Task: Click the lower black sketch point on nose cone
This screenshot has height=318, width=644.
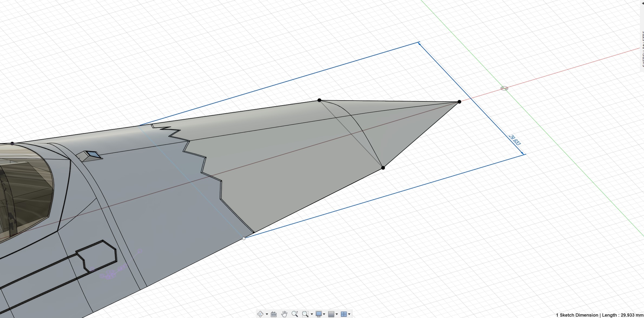Action: pyautogui.click(x=383, y=168)
